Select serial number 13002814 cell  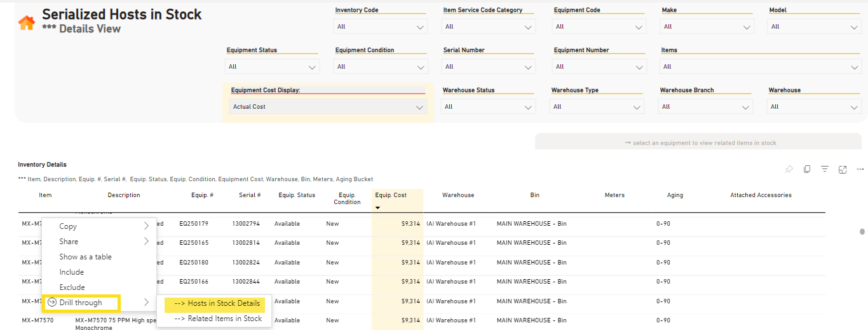245,243
